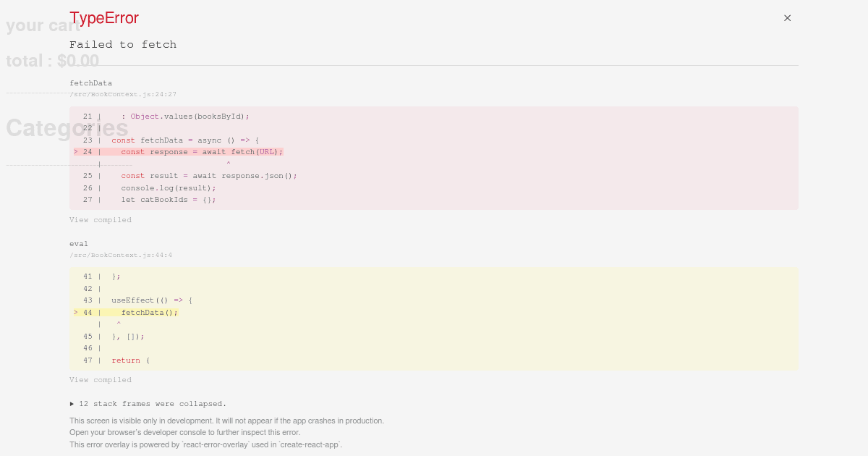Screen dimensions: 868x456
Task: Open file path /src/BookContext.js:24:27
Action: (x=123, y=95)
